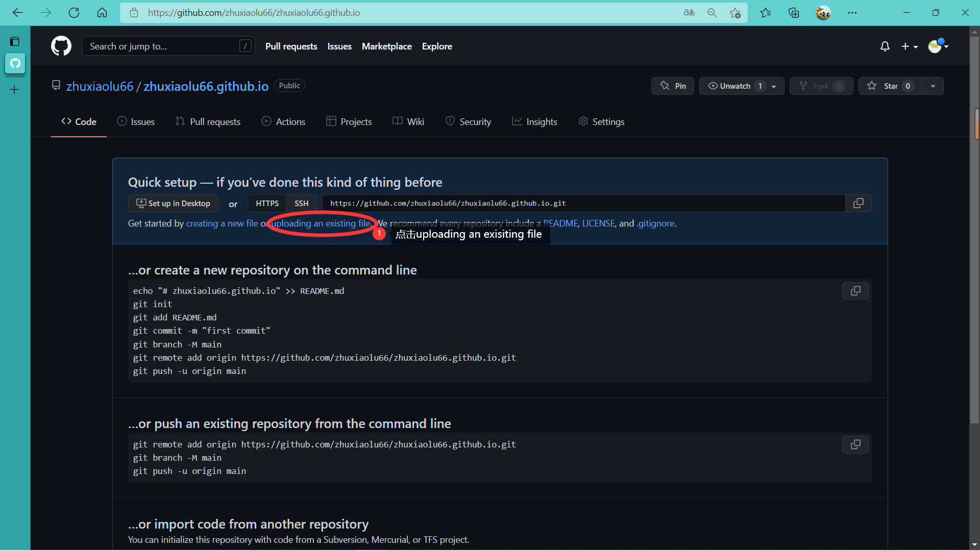This screenshot has height=551, width=980.
Task: Open the Insights tab
Action: (534, 121)
